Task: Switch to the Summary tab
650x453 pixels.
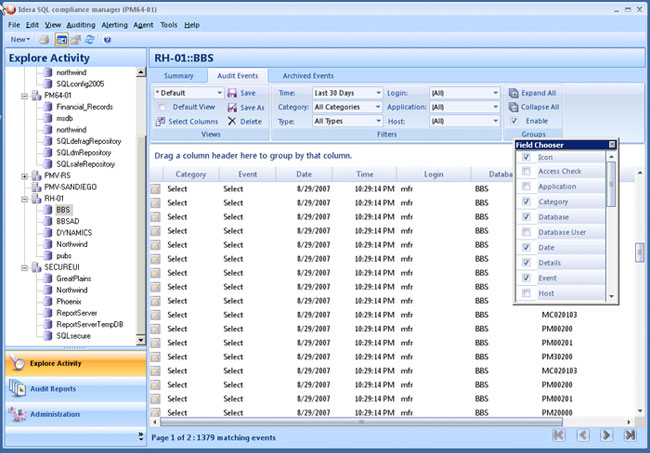Action: point(178,76)
